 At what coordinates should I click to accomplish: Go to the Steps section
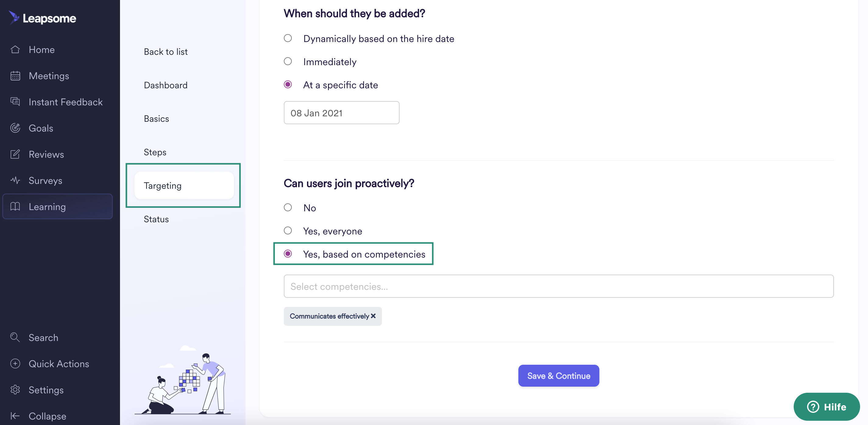(155, 152)
